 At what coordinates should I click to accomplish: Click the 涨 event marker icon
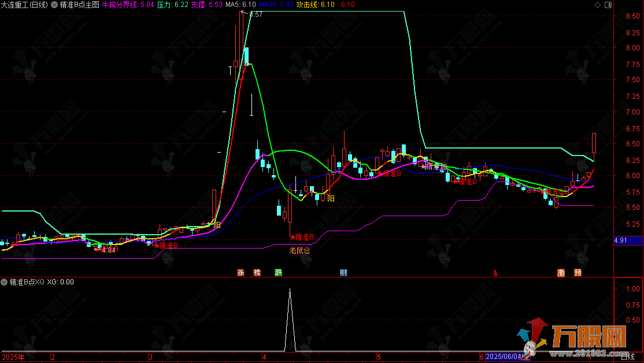click(240, 273)
